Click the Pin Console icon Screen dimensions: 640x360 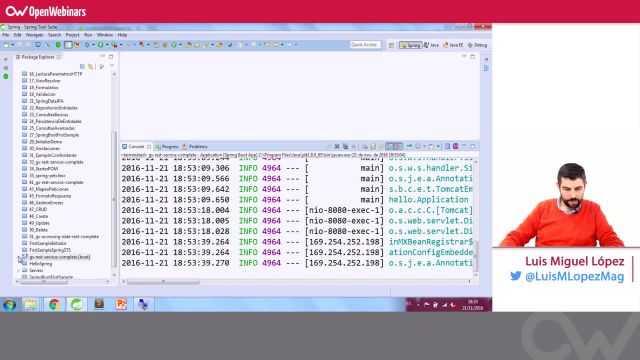409,147
